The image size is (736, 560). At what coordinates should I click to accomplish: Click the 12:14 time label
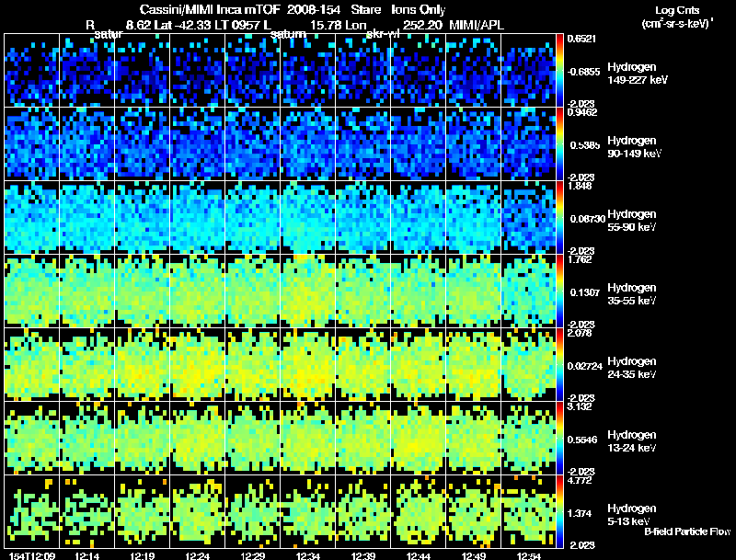click(86, 556)
